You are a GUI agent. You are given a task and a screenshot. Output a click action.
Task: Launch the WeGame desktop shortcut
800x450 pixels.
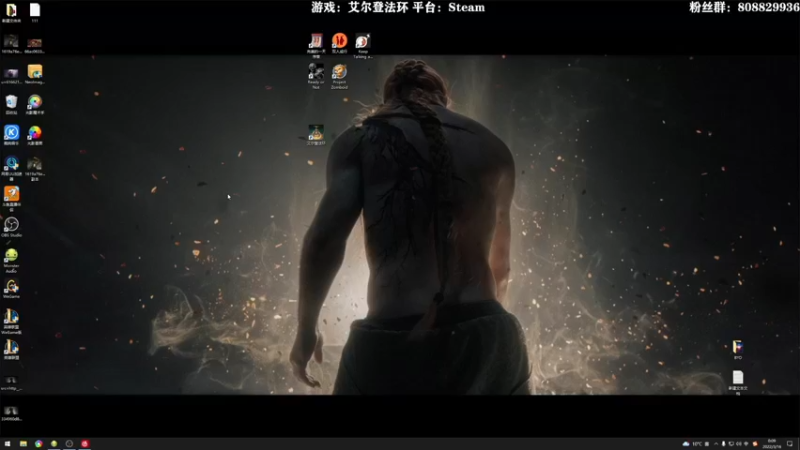(x=11, y=289)
